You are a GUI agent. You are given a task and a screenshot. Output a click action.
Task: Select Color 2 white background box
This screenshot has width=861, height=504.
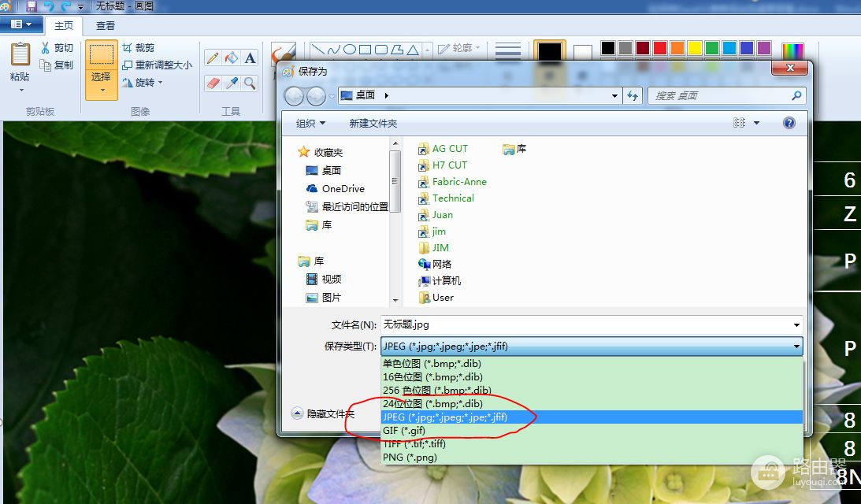583,52
